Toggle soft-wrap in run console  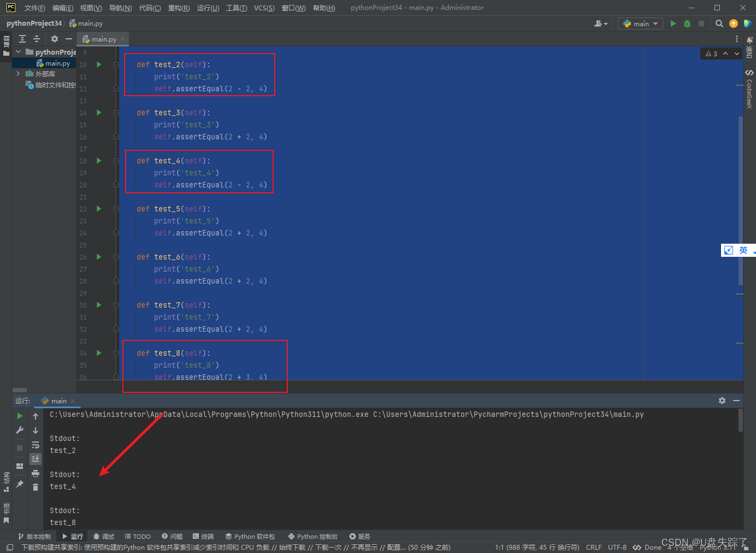click(36, 445)
